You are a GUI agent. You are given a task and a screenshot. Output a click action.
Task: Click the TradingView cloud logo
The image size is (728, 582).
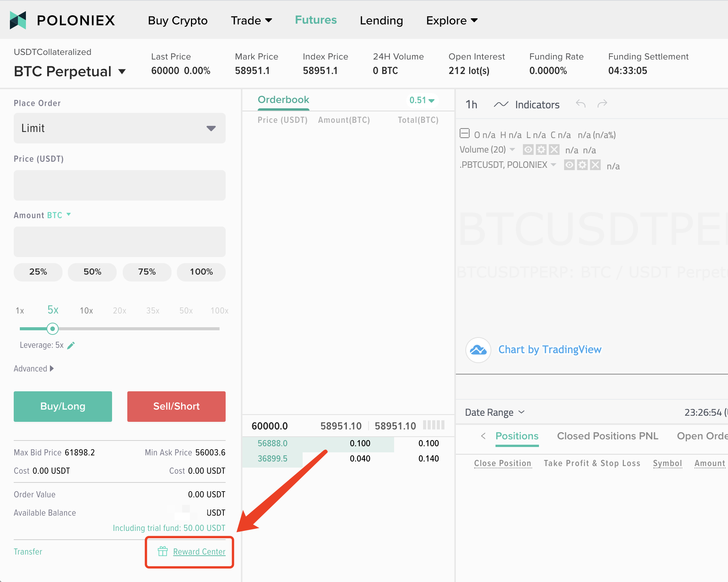point(478,350)
